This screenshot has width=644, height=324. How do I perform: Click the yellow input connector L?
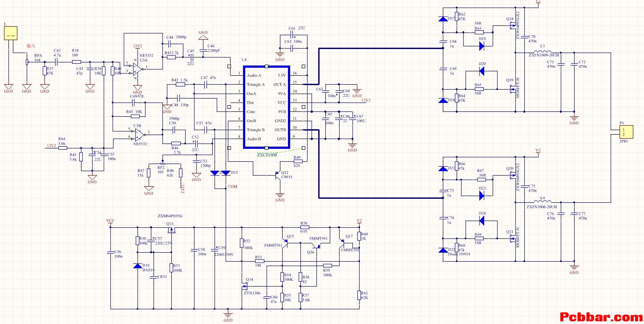[10, 33]
